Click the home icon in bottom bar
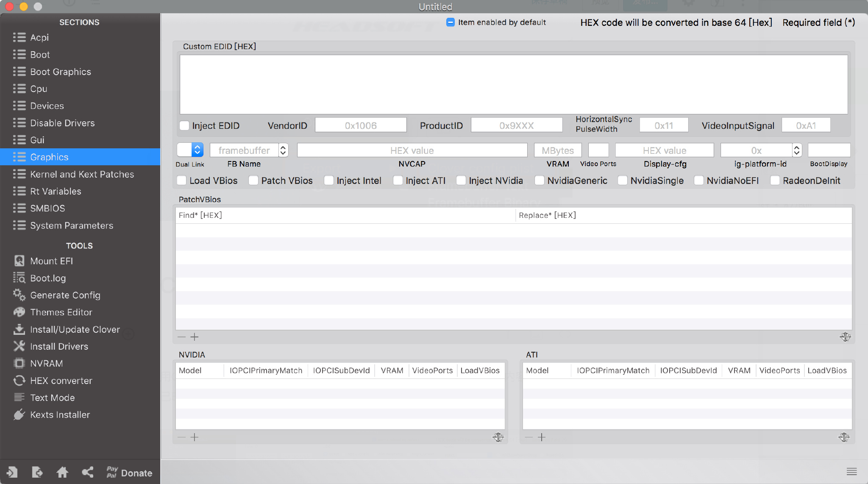Screen dimensions: 868x484 pyautogui.click(x=62, y=472)
